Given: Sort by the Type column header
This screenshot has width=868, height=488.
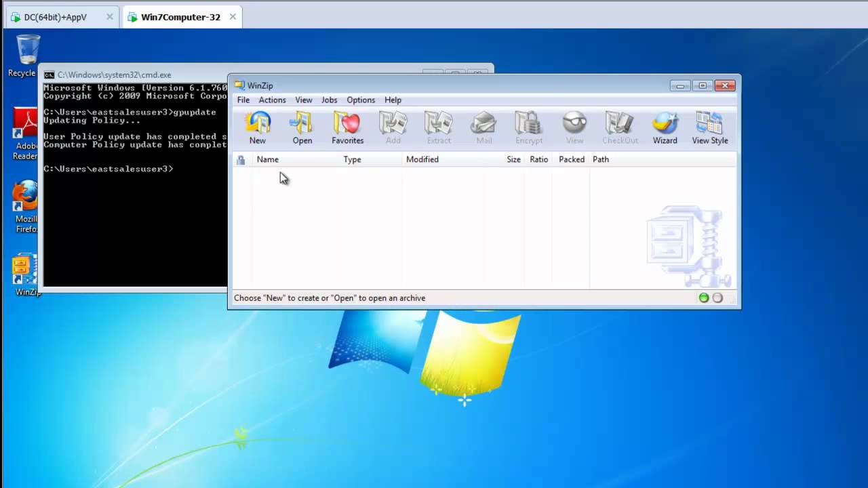Looking at the screenshot, I should click(x=370, y=159).
